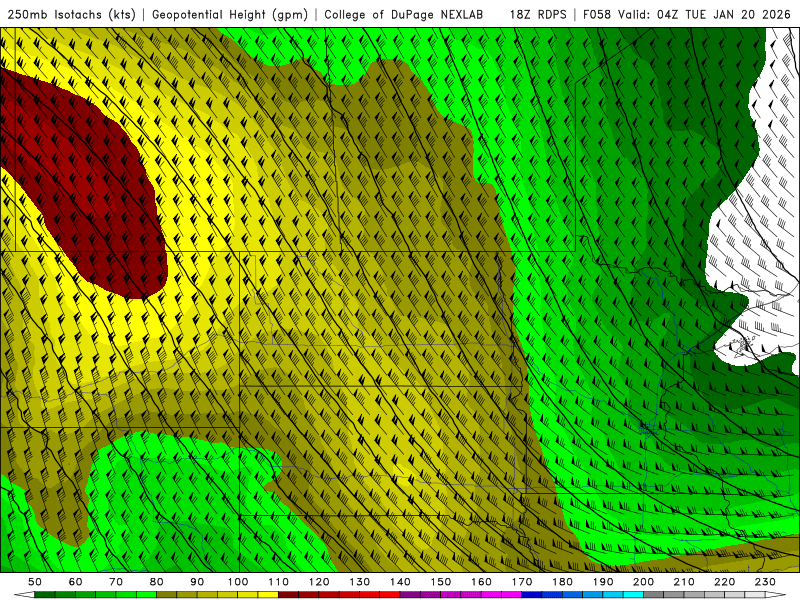This screenshot has width=800, height=600.
Task: Click the 90 value on the legend
Action: point(197,582)
